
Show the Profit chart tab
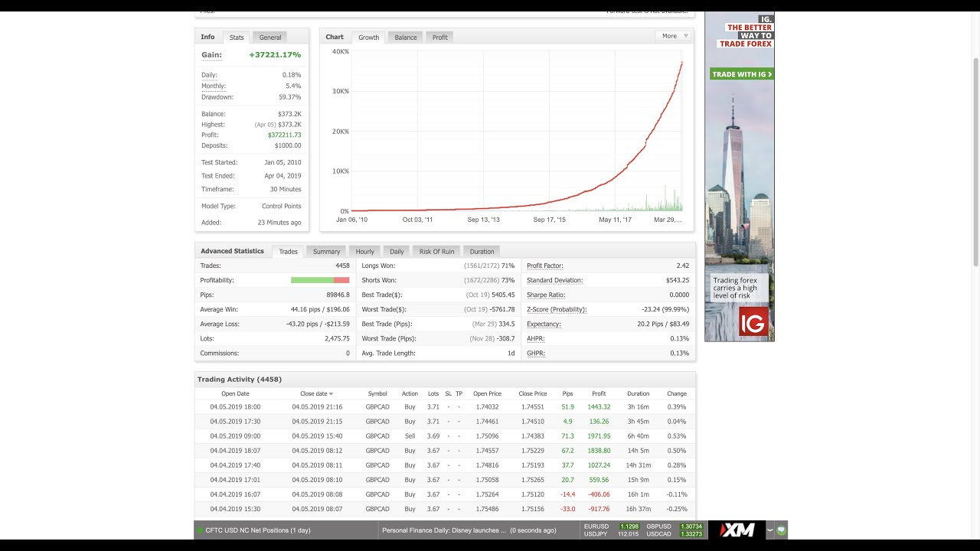[x=440, y=37]
